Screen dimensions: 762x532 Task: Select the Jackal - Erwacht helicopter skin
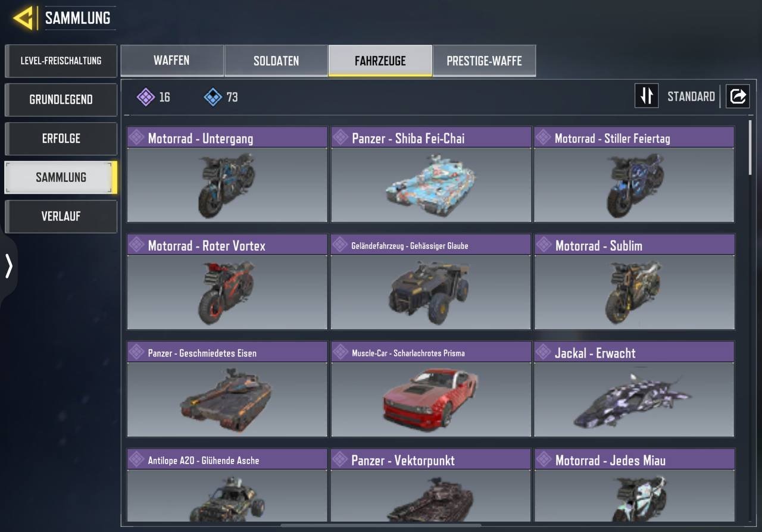pyautogui.click(x=634, y=389)
